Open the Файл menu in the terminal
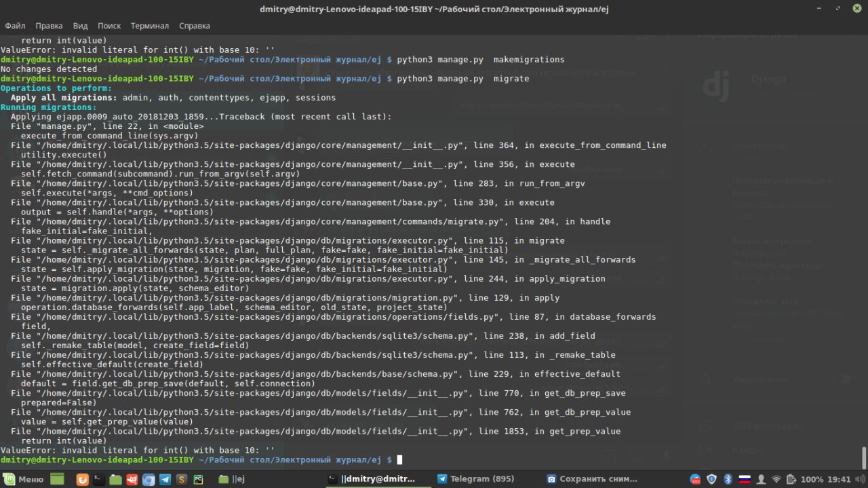The image size is (868, 488). tap(15, 26)
